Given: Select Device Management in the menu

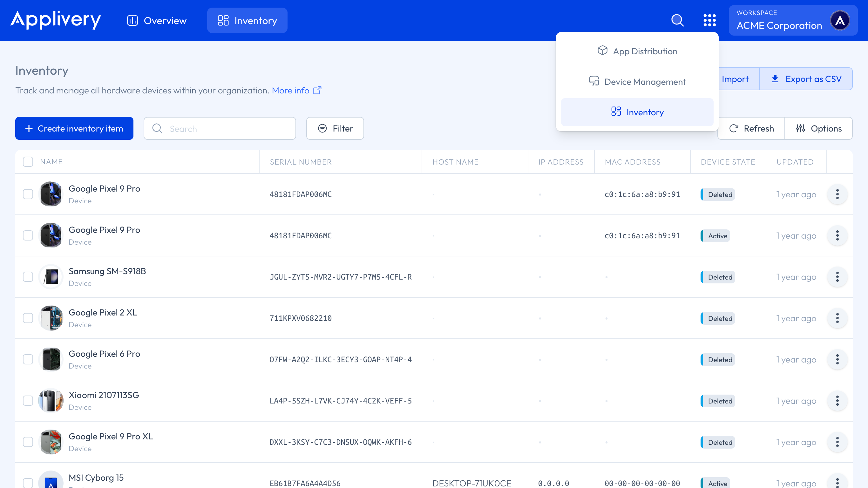Looking at the screenshot, I should (x=637, y=82).
